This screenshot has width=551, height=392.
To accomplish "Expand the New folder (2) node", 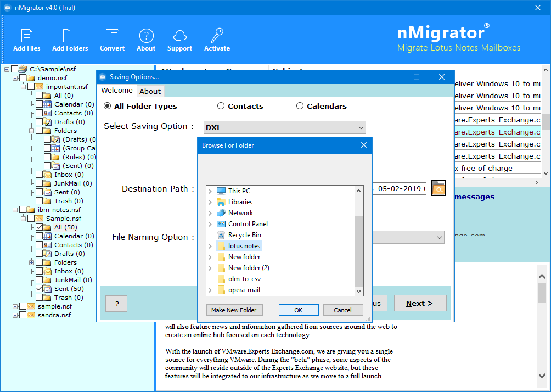I will [210, 268].
